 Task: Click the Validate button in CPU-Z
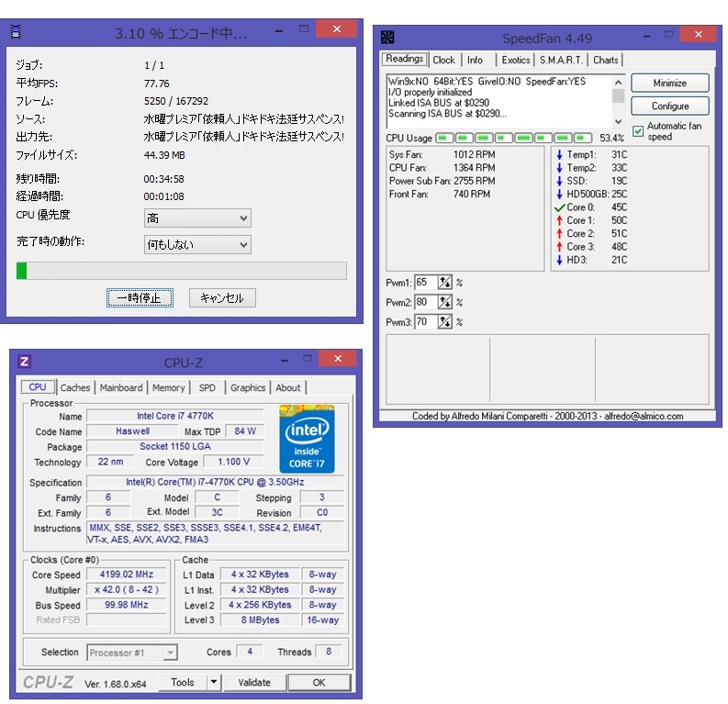(254, 682)
